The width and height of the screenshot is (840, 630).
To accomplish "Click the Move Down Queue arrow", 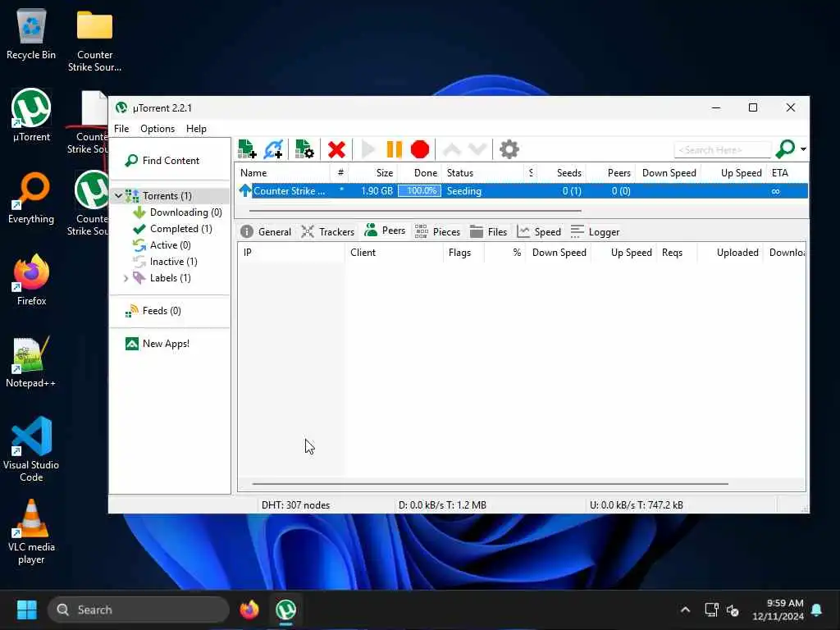I will pyautogui.click(x=477, y=149).
